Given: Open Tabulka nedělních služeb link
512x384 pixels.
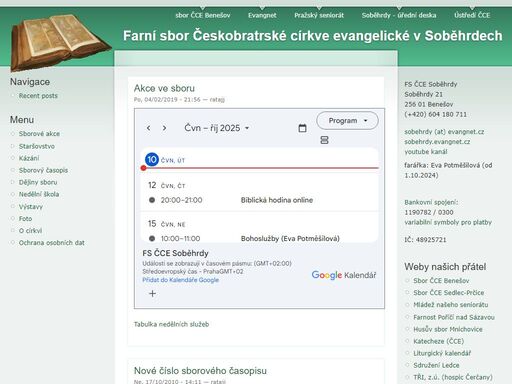Looking at the screenshot, I should coord(171,324).
